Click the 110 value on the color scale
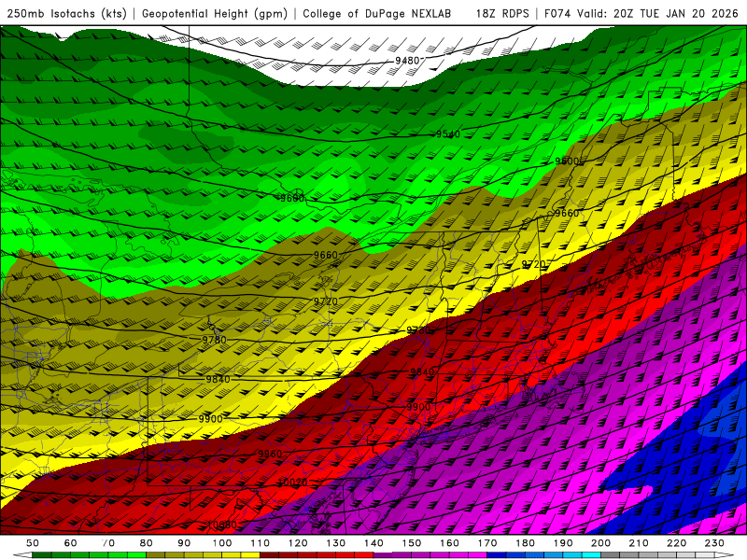 click(261, 543)
